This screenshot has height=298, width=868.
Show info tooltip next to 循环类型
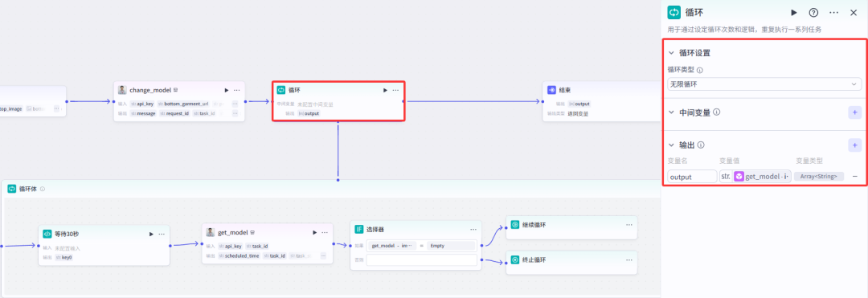700,70
